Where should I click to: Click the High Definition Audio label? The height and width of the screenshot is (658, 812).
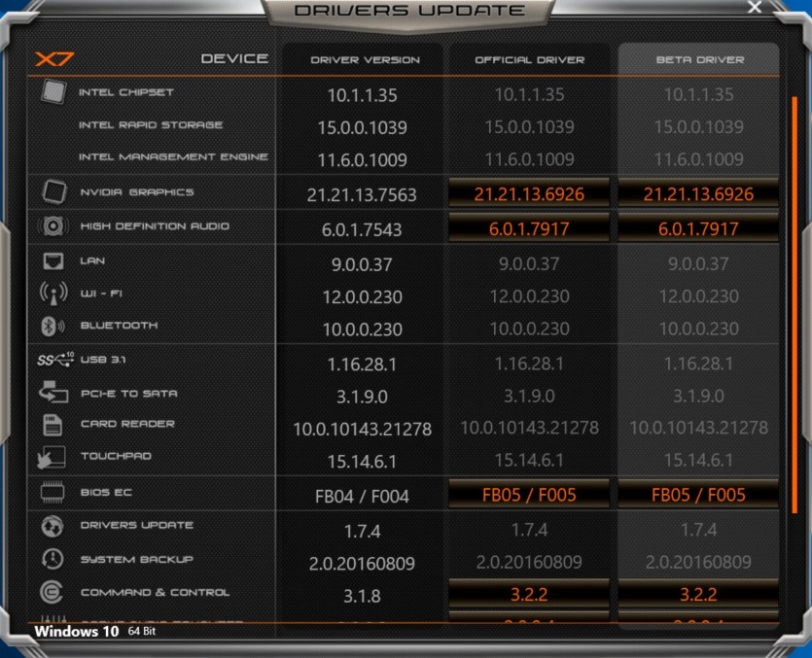155,226
